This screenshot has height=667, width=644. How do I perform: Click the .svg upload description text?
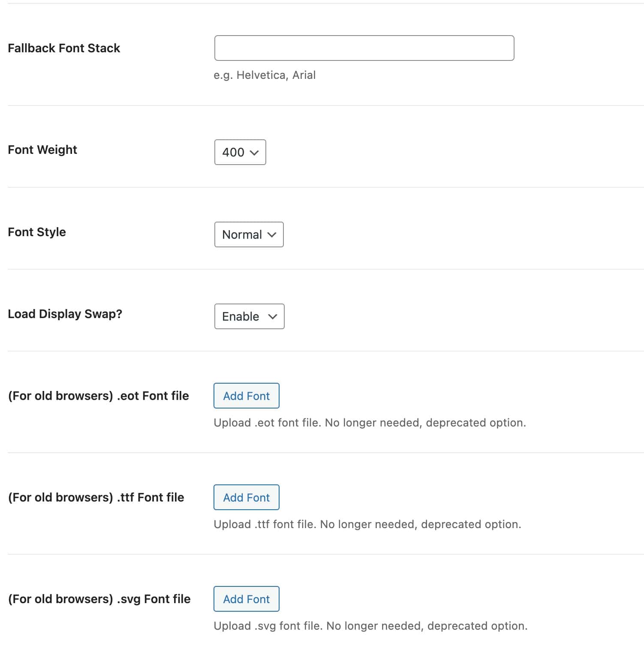370,626
